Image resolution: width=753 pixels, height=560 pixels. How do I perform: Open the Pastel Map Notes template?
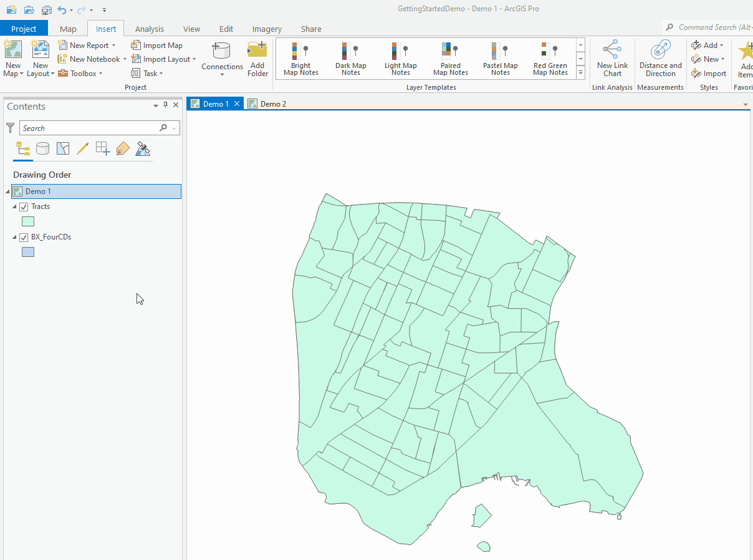(500, 58)
